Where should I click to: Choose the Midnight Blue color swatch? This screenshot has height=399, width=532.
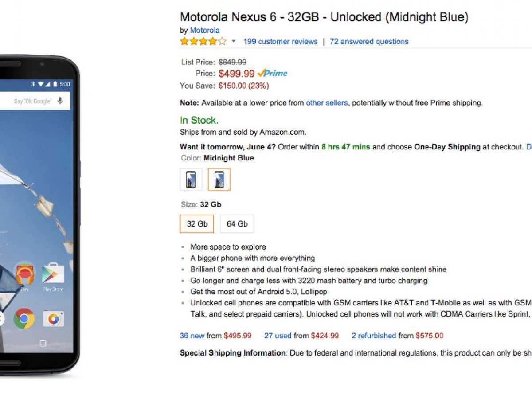click(x=219, y=180)
